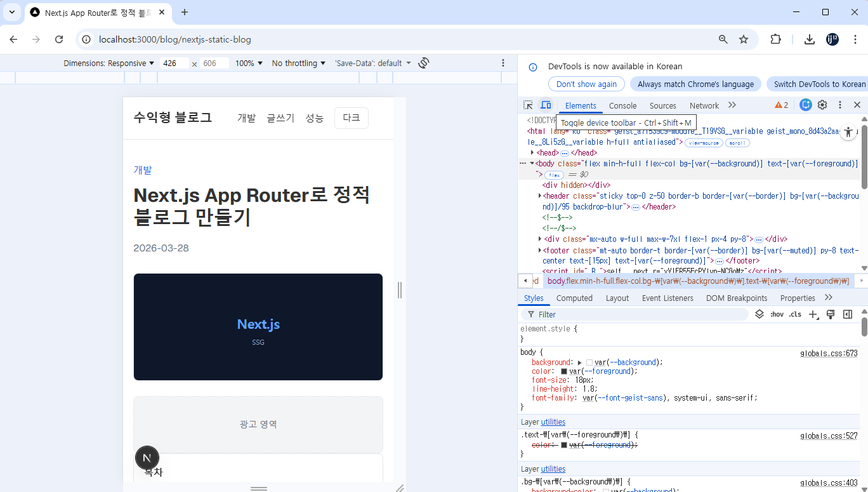Switch to the Console tab
The image size is (868, 492).
tap(622, 105)
